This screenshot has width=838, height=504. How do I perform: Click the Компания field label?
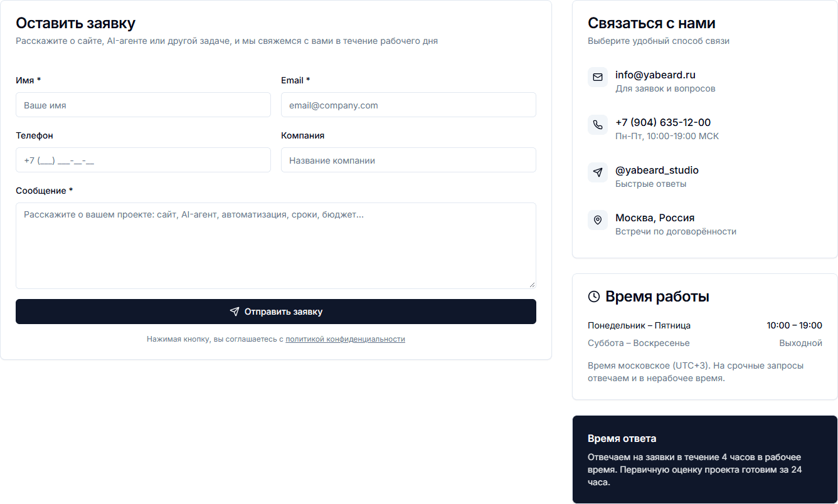coord(302,135)
